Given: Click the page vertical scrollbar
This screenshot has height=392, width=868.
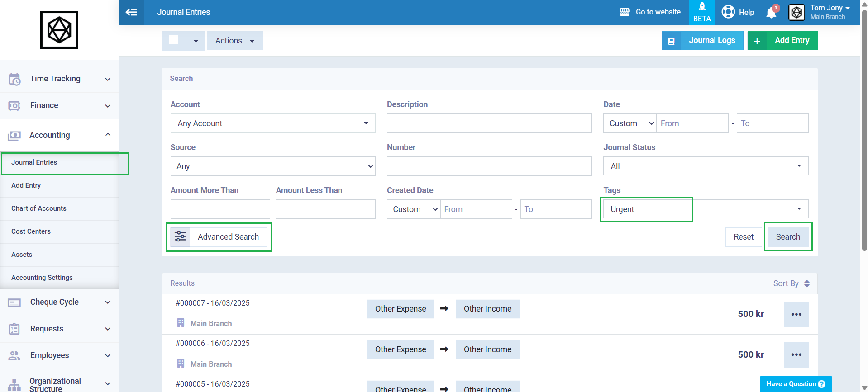Looking at the screenshot, I should (x=864, y=131).
